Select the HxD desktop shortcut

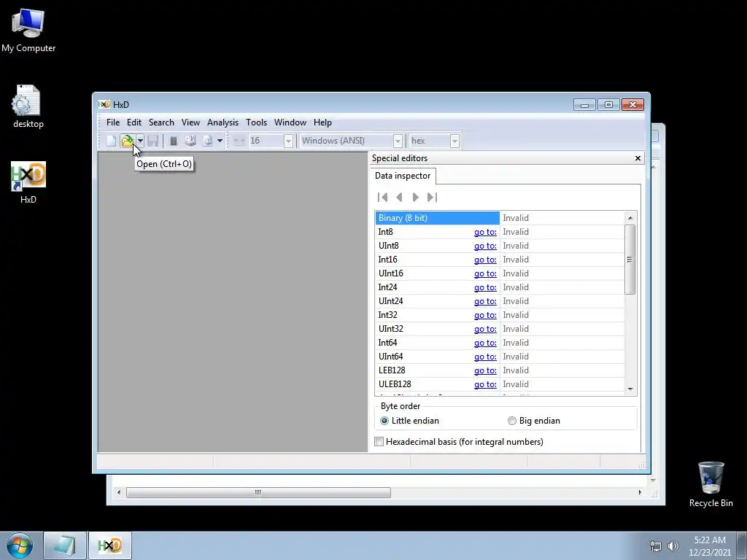click(x=28, y=182)
